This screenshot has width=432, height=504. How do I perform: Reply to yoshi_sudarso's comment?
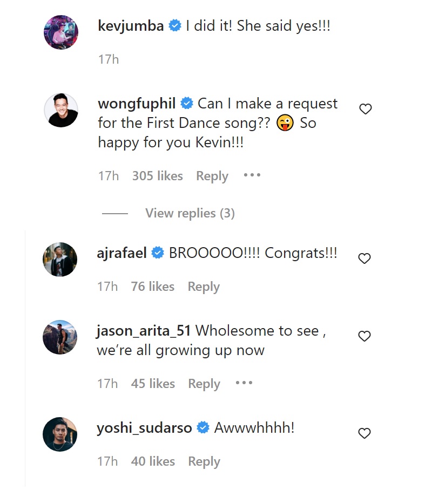pyautogui.click(x=204, y=461)
